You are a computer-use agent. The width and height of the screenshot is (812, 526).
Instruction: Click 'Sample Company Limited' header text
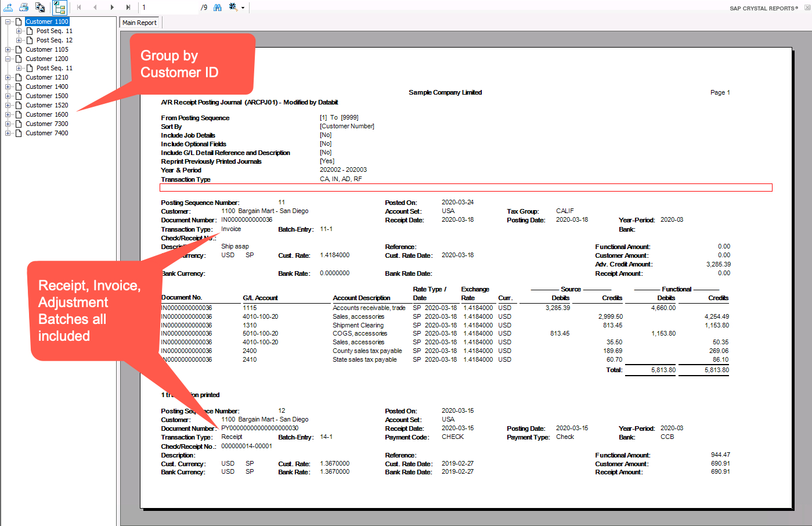point(445,92)
